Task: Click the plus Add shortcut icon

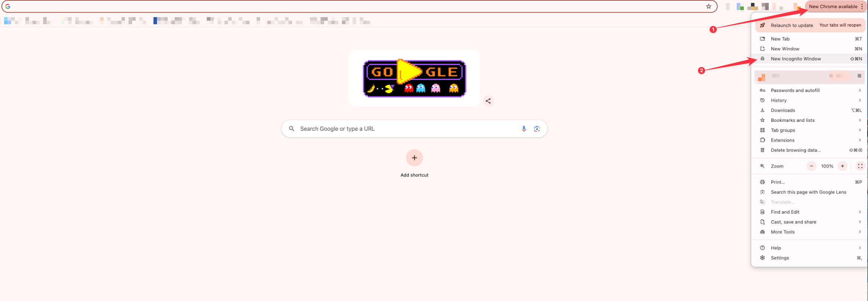Action: point(414,158)
